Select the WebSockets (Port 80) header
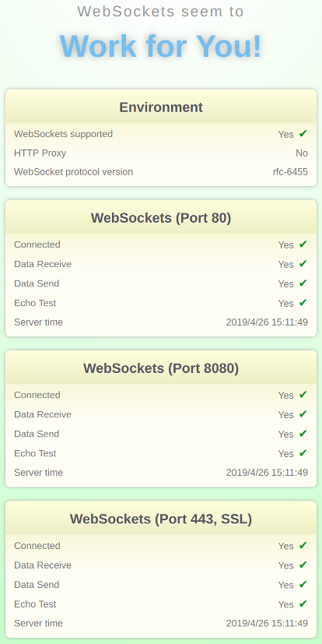The width and height of the screenshot is (322, 644). pos(161,218)
